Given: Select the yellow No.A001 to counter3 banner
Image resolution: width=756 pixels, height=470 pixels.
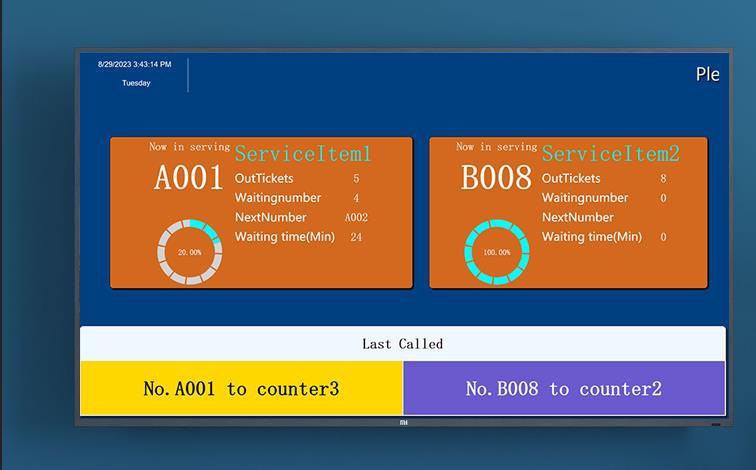Looking at the screenshot, I should 241,388.
